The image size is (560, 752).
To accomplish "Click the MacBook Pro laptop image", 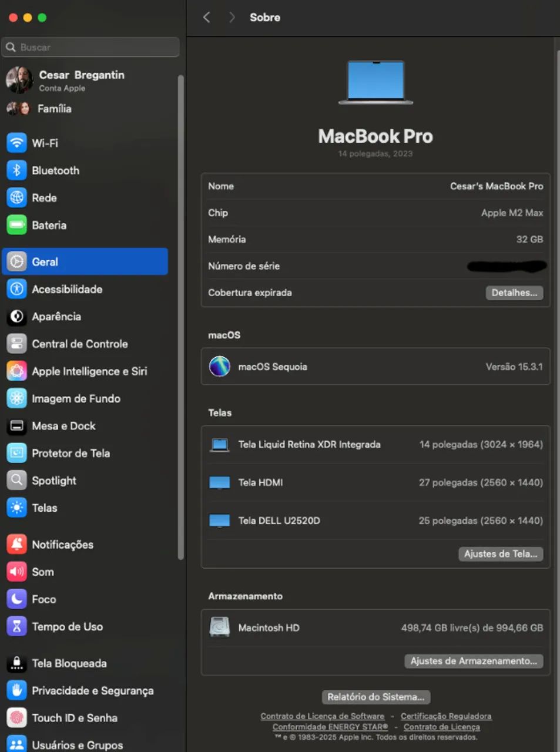I will coord(375,83).
